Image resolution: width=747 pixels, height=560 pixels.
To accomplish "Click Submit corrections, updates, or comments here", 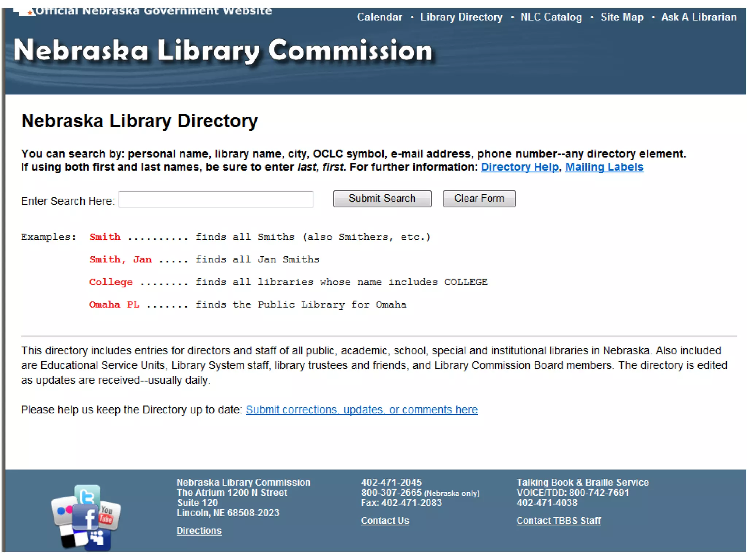I will pos(361,410).
